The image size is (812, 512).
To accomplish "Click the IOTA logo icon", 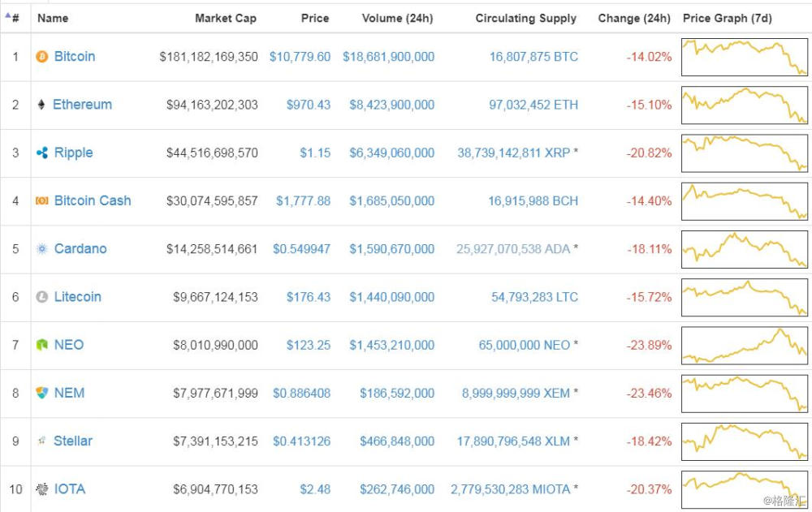I will (x=42, y=489).
